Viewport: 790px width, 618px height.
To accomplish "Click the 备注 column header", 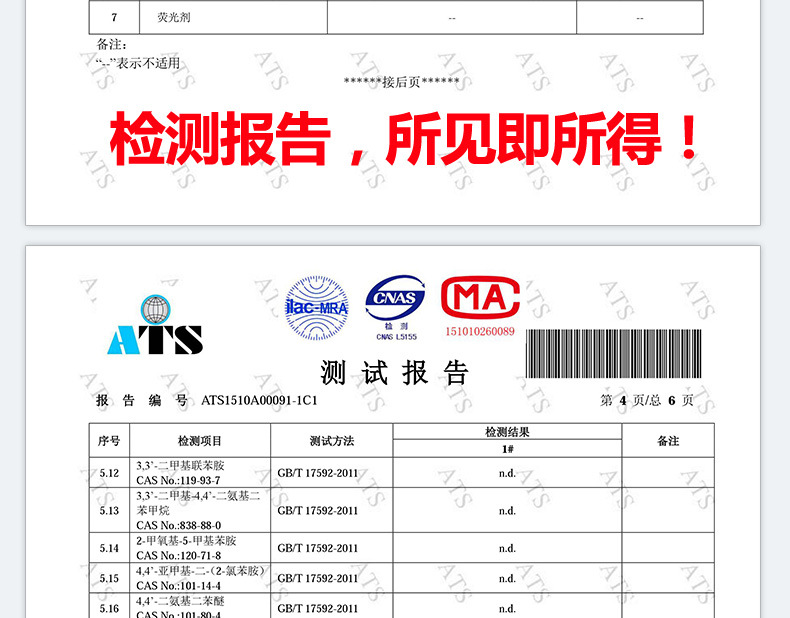I will tap(668, 441).
